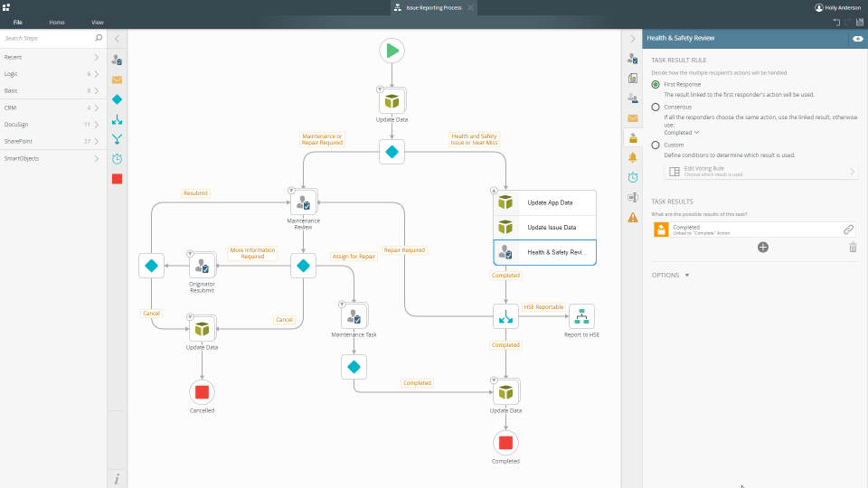This screenshot has height=488, width=868.
Task: Open the email alert tab in properties
Action: pos(633,117)
